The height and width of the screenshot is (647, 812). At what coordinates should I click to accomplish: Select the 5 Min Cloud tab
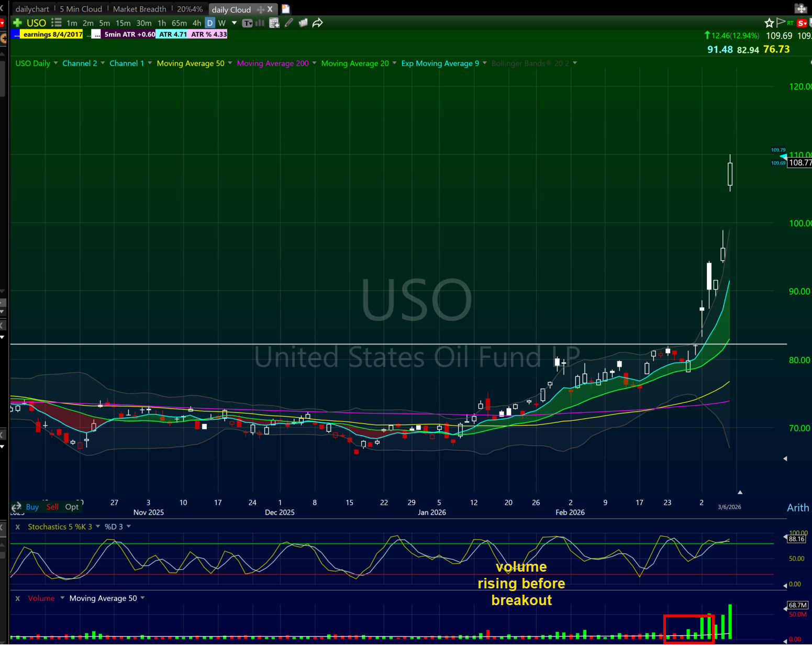pyautogui.click(x=81, y=9)
